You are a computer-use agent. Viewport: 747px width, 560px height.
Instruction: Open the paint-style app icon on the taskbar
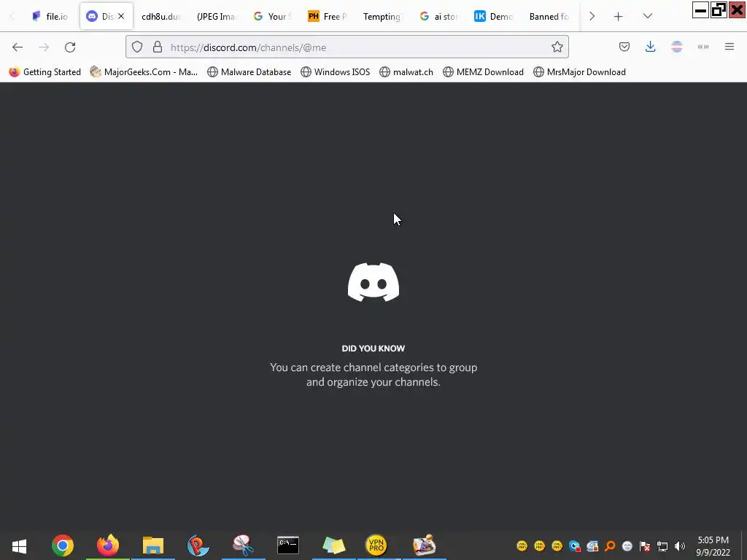click(424, 545)
